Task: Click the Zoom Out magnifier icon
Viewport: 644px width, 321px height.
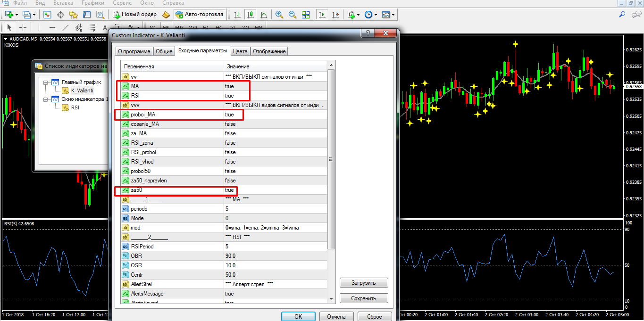Action: (x=293, y=15)
